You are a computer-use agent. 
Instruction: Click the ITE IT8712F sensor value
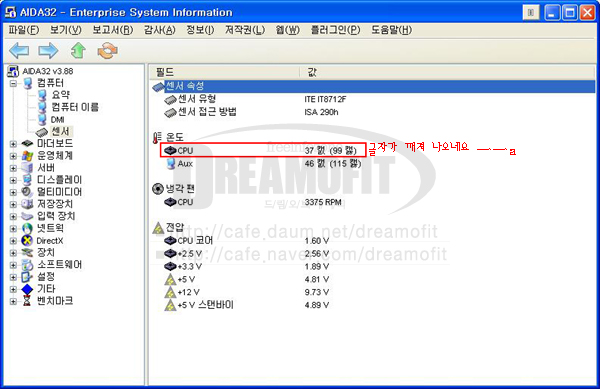(325, 99)
